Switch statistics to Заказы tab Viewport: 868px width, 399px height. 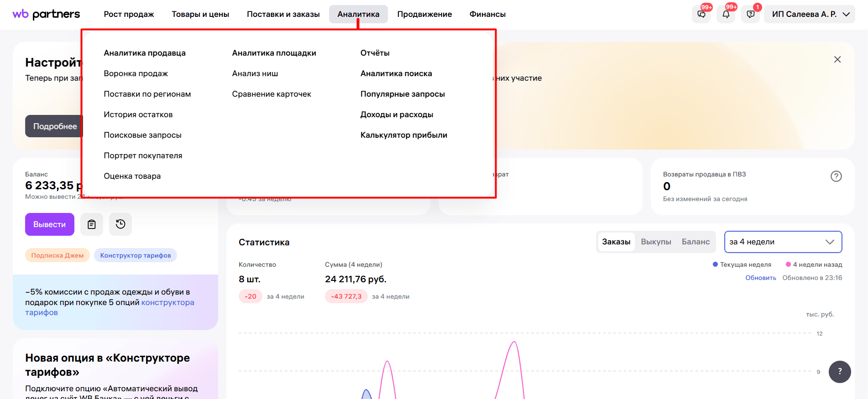tap(616, 242)
